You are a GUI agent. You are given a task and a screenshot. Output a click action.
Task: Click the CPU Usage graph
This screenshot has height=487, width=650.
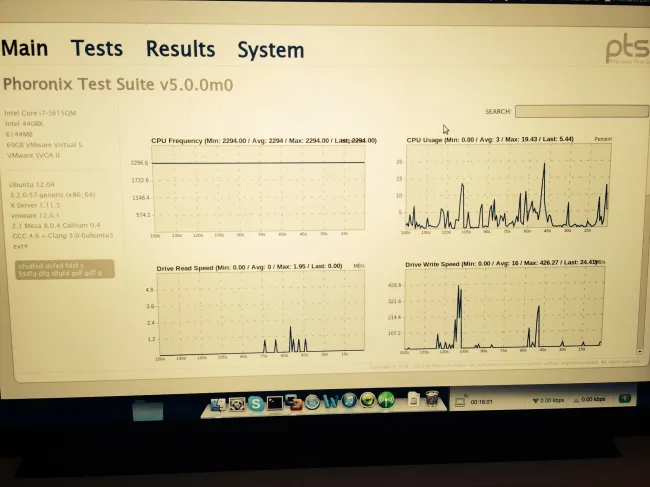point(507,185)
